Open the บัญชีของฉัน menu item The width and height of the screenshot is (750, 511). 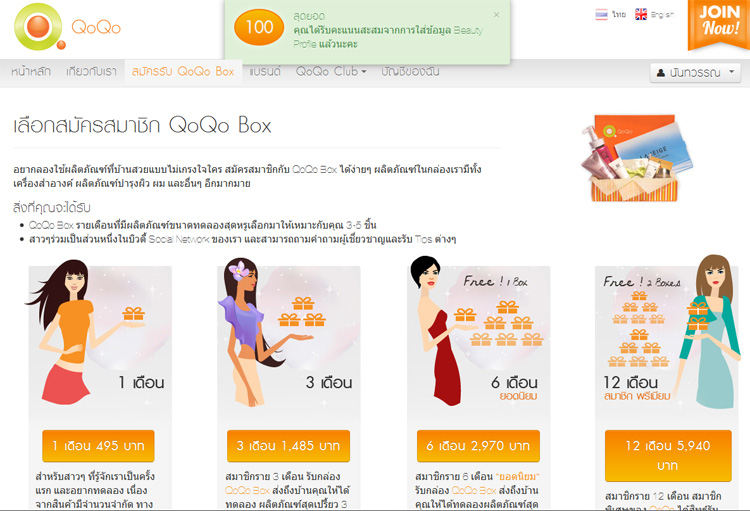410,72
